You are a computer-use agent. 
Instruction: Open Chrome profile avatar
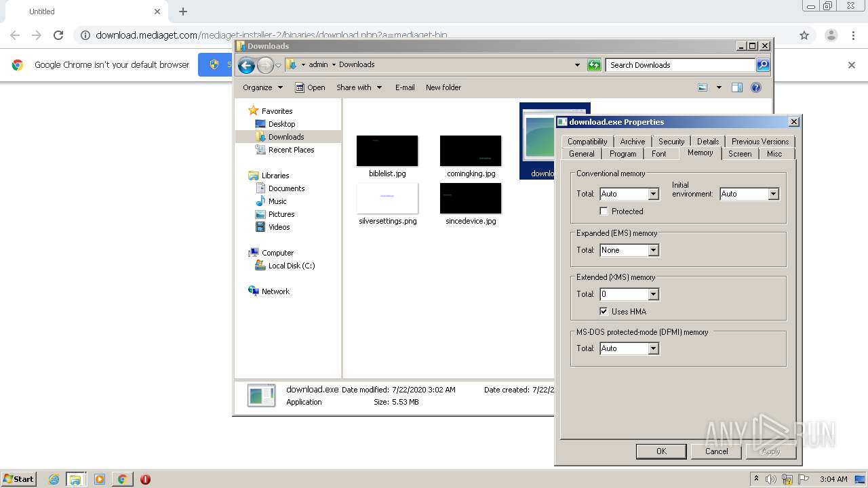pos(831,35)
